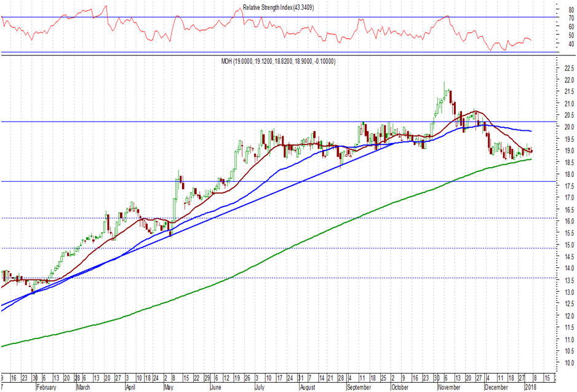Click the 14.0 price axis label

(x=569, y=269)
